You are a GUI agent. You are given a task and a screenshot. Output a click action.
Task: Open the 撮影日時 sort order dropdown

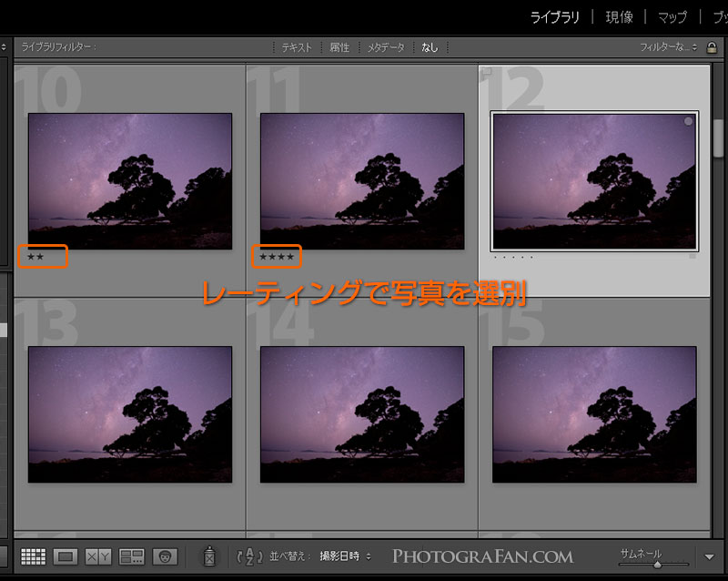coord(346,556)
